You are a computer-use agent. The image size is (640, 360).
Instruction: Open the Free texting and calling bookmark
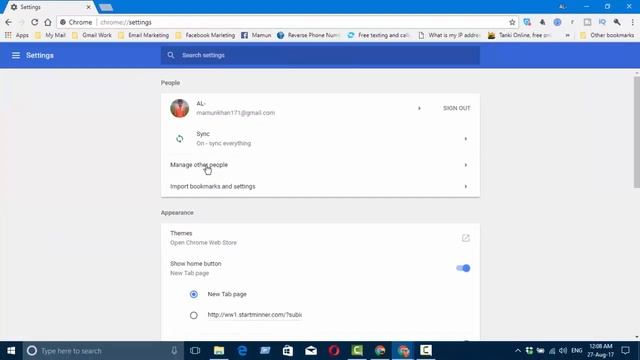point(379,36)
